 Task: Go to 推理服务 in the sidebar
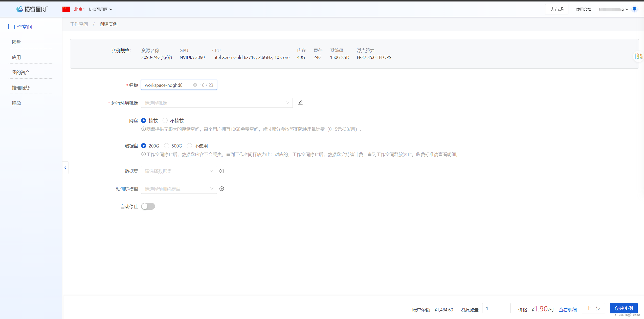(x=21, y=88)
